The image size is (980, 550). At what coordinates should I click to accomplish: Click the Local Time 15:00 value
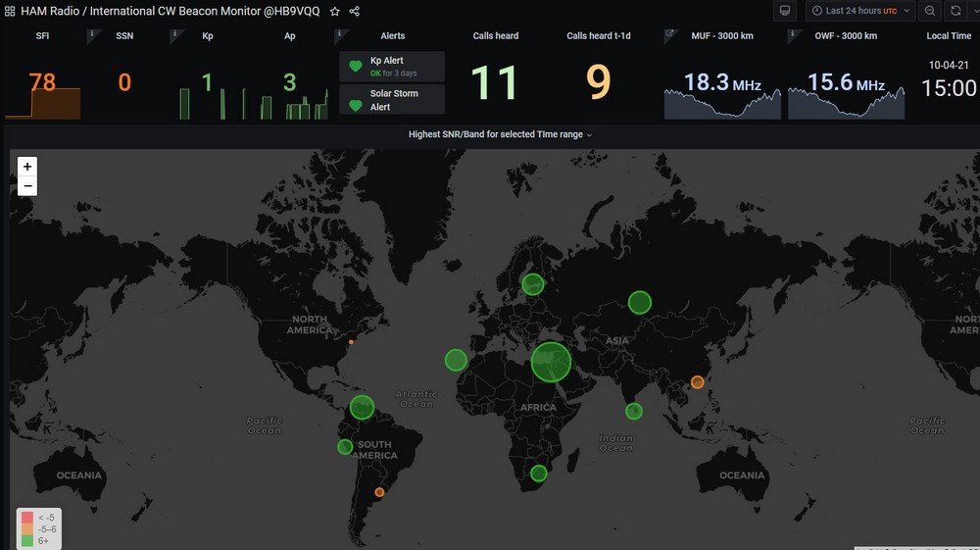(x=949, y=88)
